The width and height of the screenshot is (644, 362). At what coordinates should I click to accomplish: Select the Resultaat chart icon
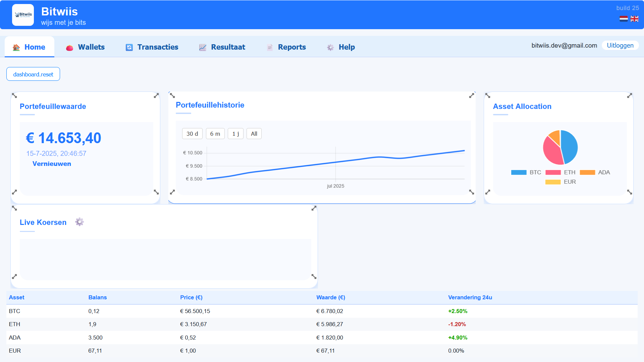(x=202, y=47)
